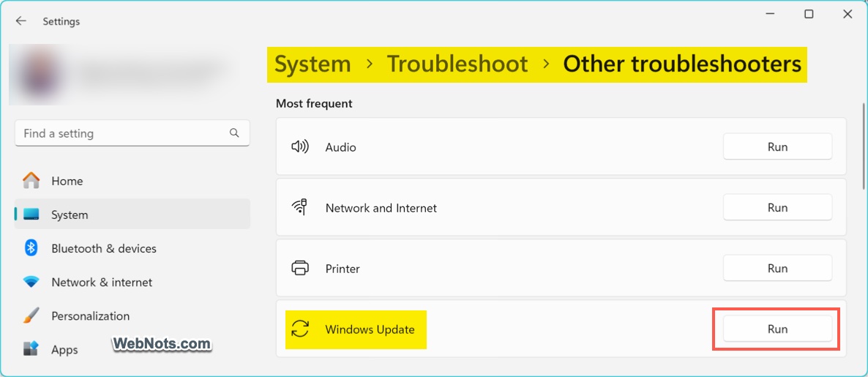This screenshot has width=868, height=377.
Task: Open Apps settings
Action: pos(132,349)
